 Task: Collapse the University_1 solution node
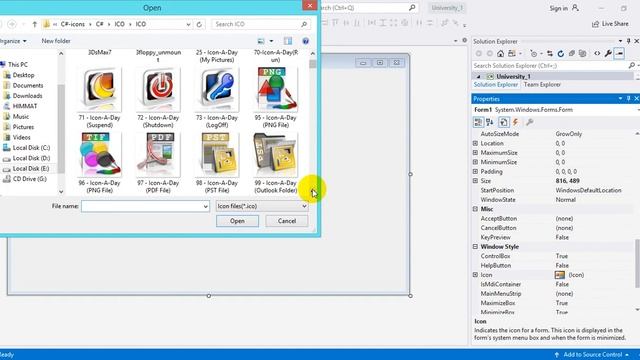(478, 77)
